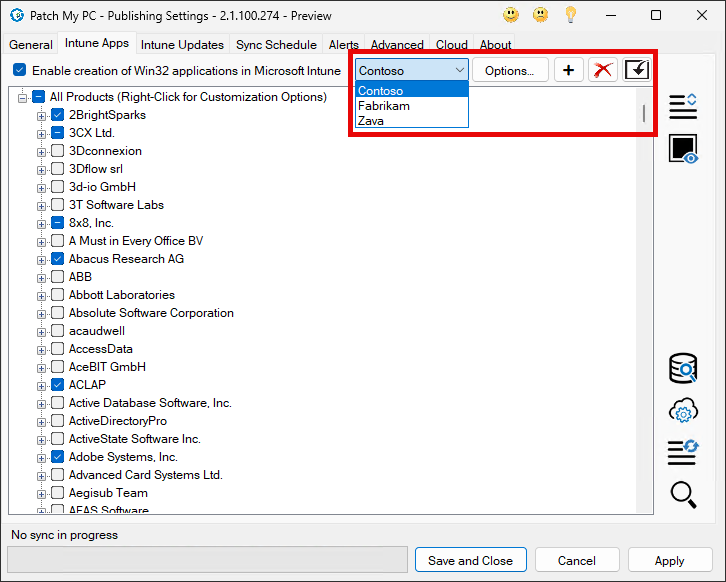Select ActiveDirectoryPro row
Image resolution: width=726 pixels, height=582 pixels.
[x=118, y=420]
